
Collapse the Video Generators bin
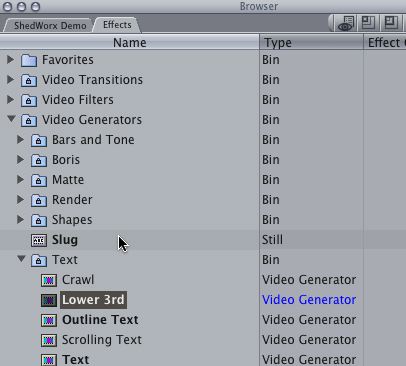tap(11, 119)
